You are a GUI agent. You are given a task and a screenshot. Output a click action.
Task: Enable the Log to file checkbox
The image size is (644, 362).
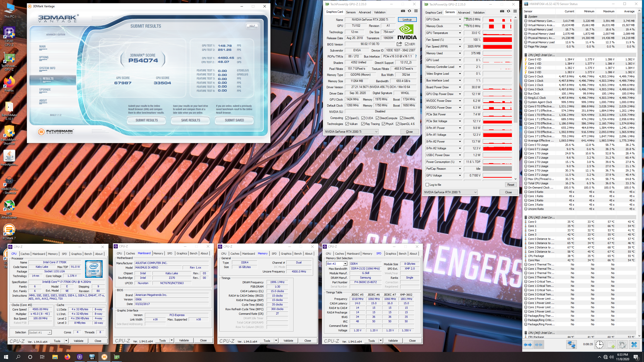[x=427, y=185]
